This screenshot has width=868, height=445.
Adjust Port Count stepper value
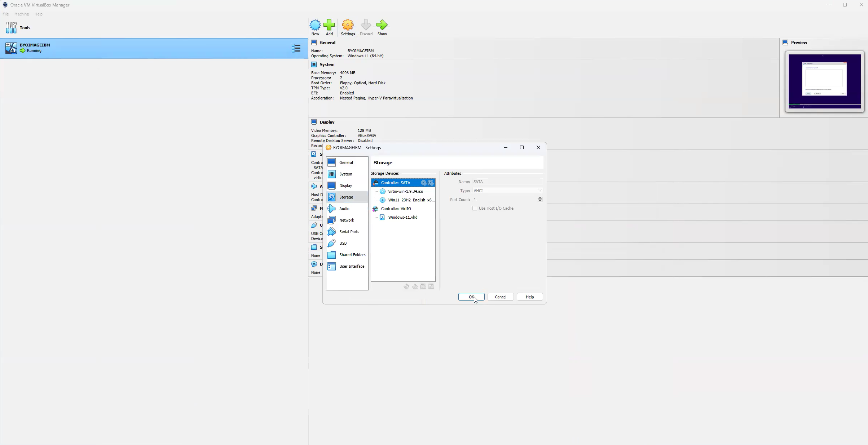(540, 199)
